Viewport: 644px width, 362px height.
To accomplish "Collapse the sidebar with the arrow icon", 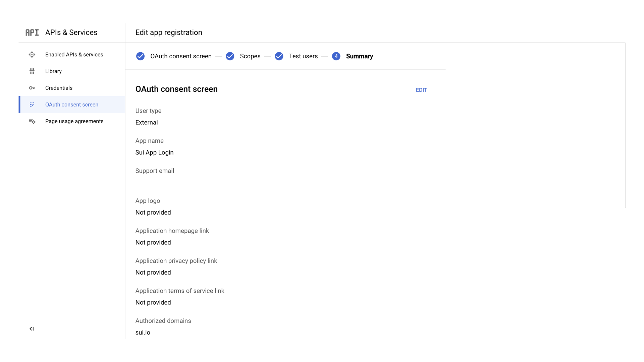I will [x=32, y=329].
